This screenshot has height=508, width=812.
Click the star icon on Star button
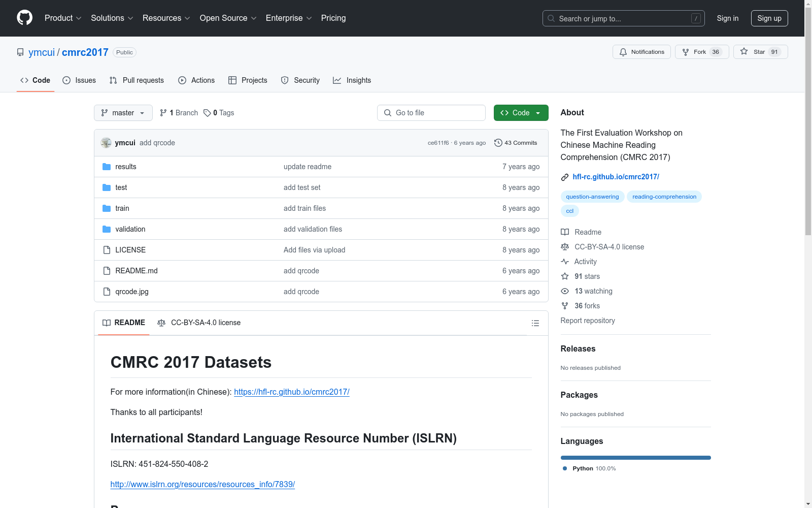coord(744,51)
